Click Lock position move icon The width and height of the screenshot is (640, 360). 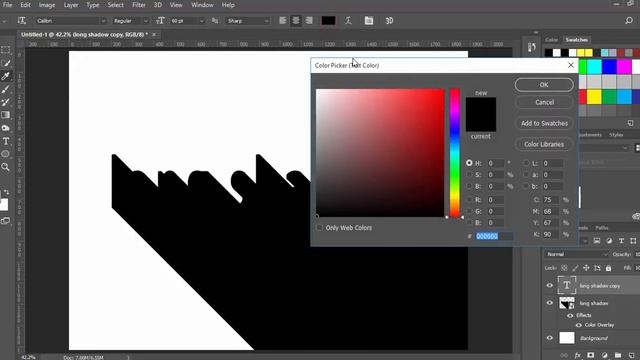pos(586,268)
